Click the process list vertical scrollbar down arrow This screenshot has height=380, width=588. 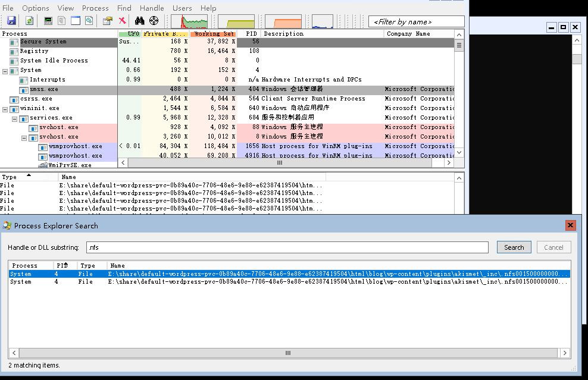click(x=459, y=152)
